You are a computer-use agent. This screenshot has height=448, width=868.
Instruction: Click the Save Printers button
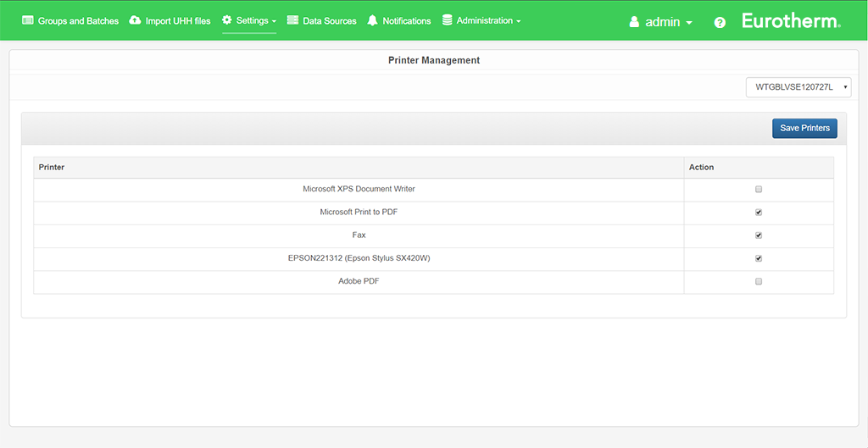pos(804,128)
